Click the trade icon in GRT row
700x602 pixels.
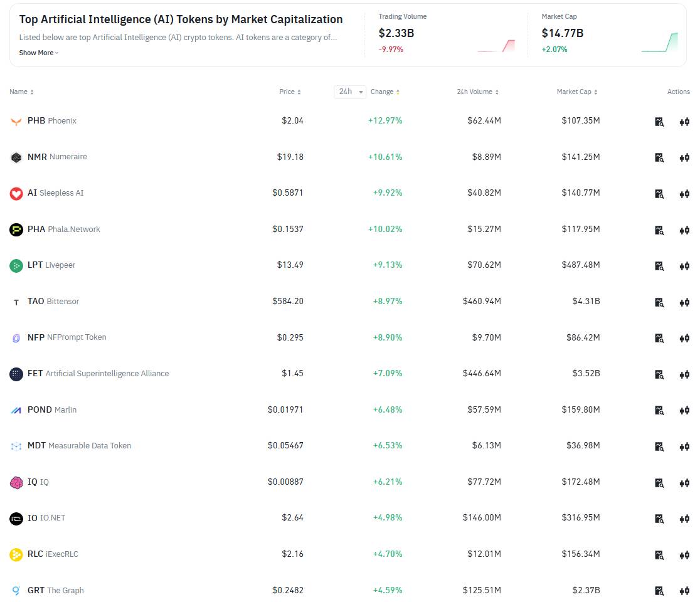(x=684, y=591)
